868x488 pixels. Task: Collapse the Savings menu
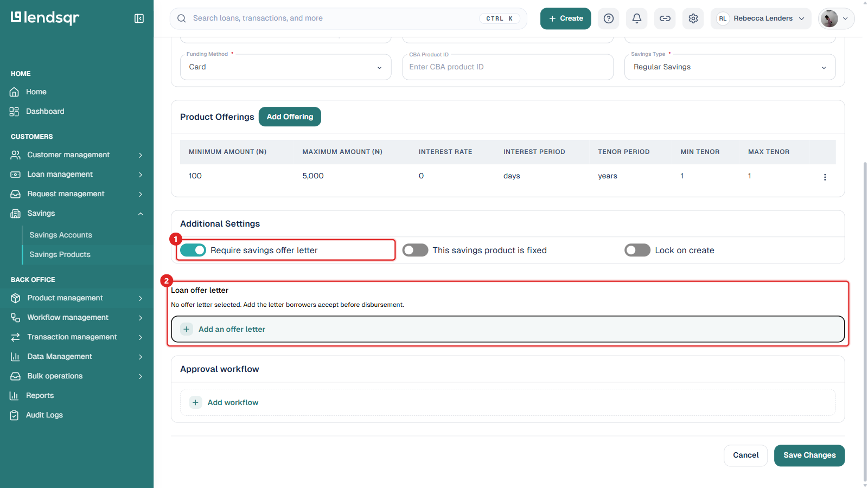[x=76, y=213]
